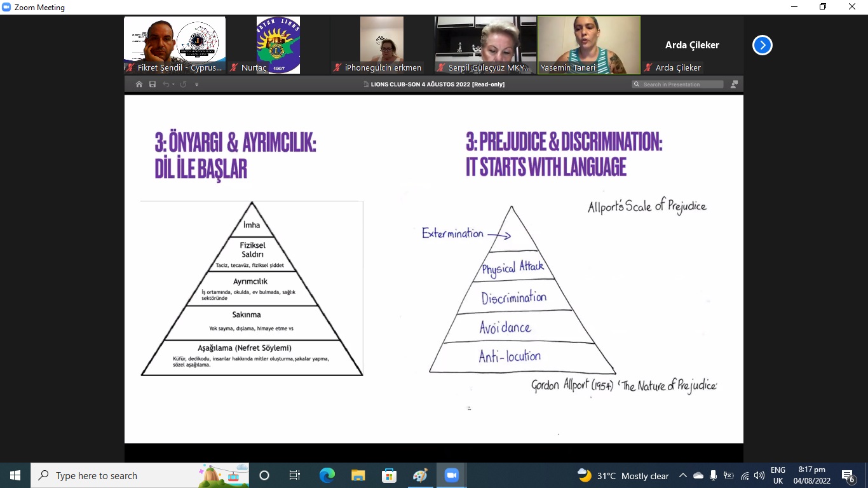Open Microsoft Edge from the taskbar
Viewport: 868px width, 488px height.
[x=327, y=475]
